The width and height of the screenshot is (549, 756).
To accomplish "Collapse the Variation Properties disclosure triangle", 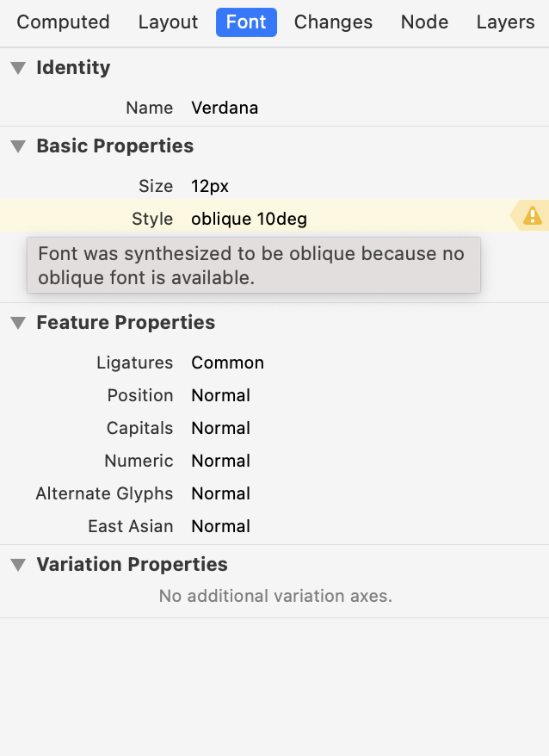I will (x=18, y=565).
